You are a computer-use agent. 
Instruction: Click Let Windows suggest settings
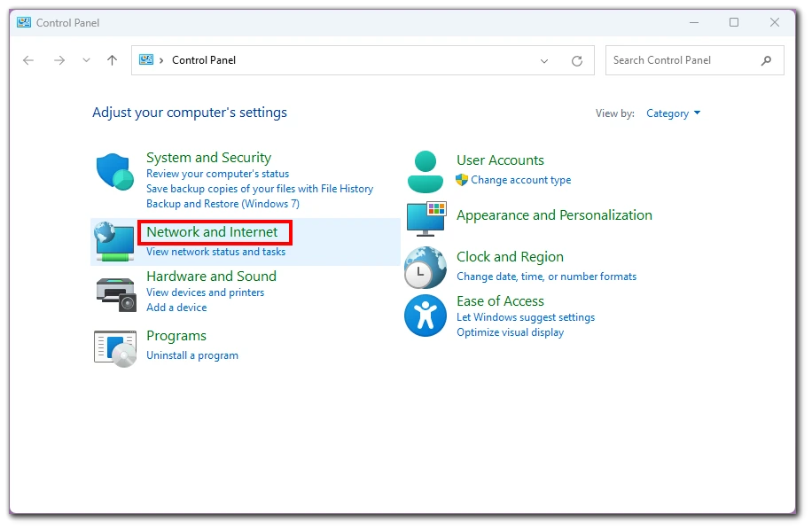526,317
